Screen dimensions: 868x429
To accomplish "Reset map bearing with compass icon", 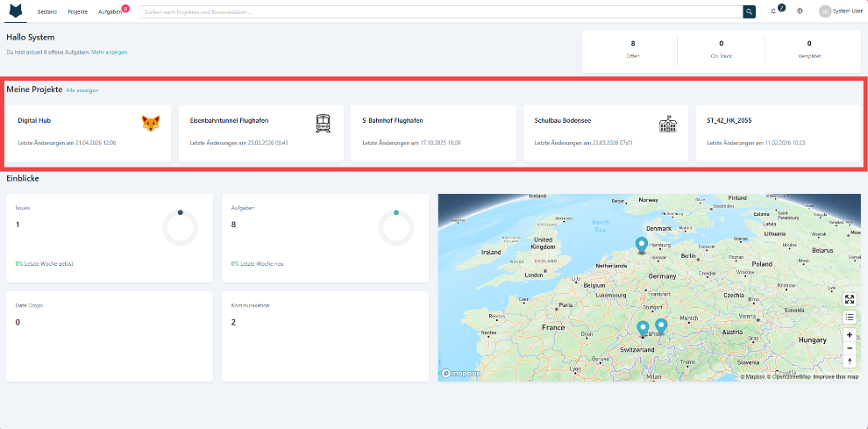I will (850, 361).
